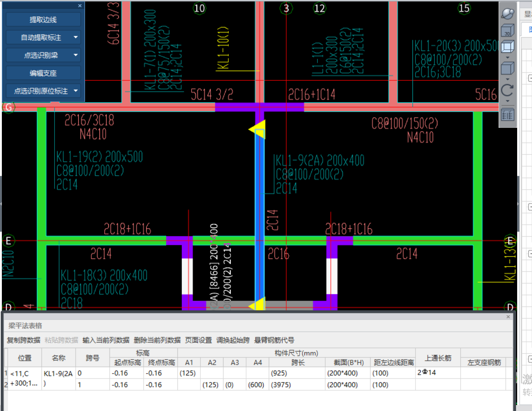532x411 pixels.
Task: Open the dropdown below the rotate icon
Action: coord(507,101)
